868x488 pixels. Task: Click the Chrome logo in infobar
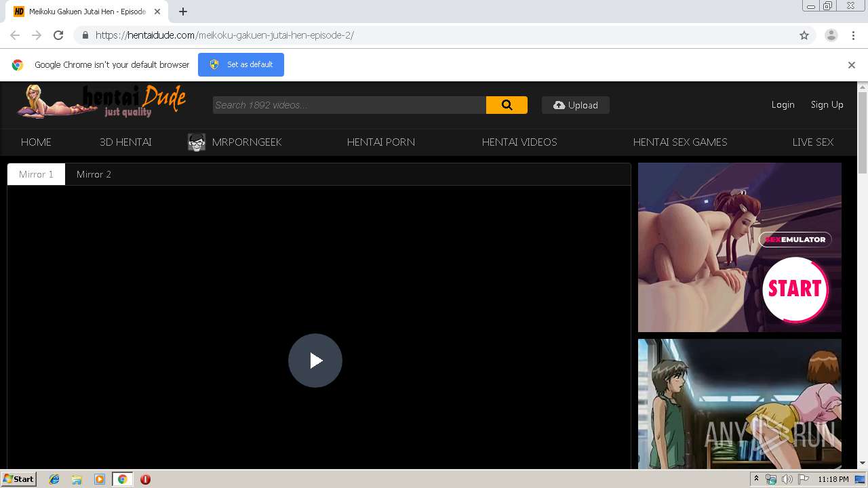[x=18, y=65]
